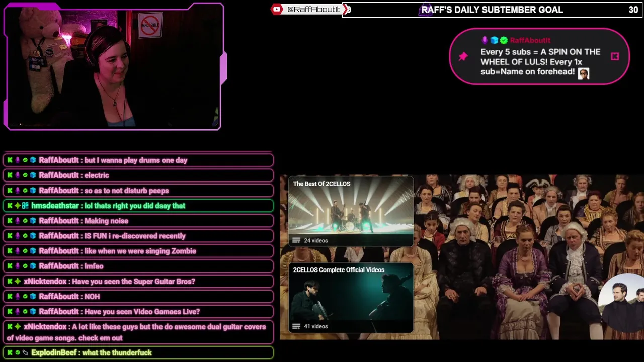644x362 pixels.
Task: Click message 'like when we were singing Zombie'
Action: pyautogui.click(x=140, y=251)
